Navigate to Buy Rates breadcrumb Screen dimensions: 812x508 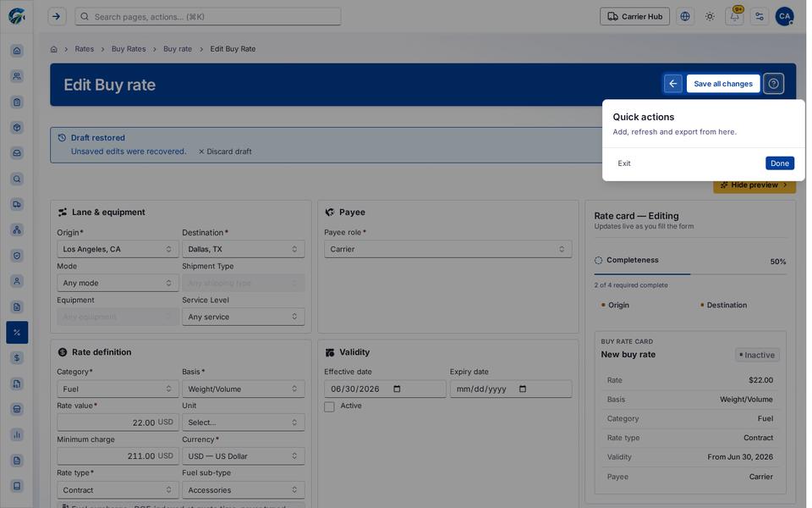pos(129,49)
